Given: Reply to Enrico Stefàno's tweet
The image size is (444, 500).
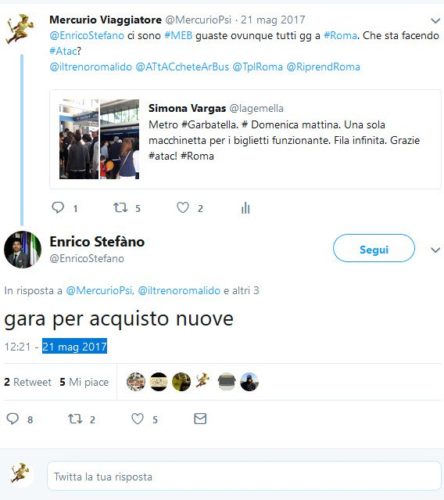Looking at the screenshot, I should point(13,419).
